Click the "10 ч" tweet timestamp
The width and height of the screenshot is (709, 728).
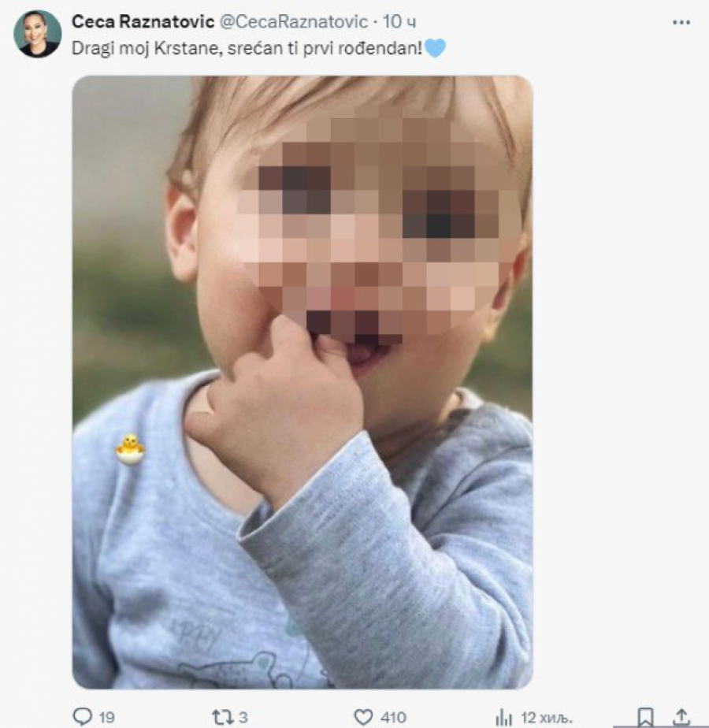(x=399, y=21)
